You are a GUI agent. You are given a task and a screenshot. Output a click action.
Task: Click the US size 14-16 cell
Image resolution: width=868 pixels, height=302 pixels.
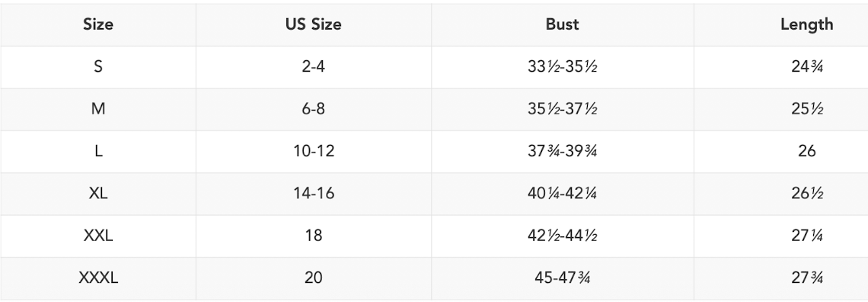click(314, 193)
